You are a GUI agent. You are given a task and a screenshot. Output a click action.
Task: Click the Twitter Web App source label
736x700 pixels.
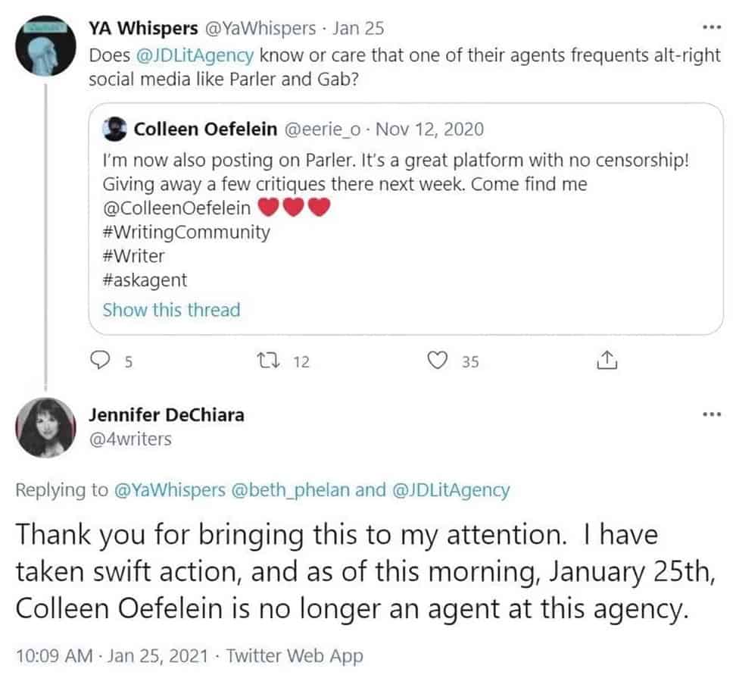pos(295,656)
